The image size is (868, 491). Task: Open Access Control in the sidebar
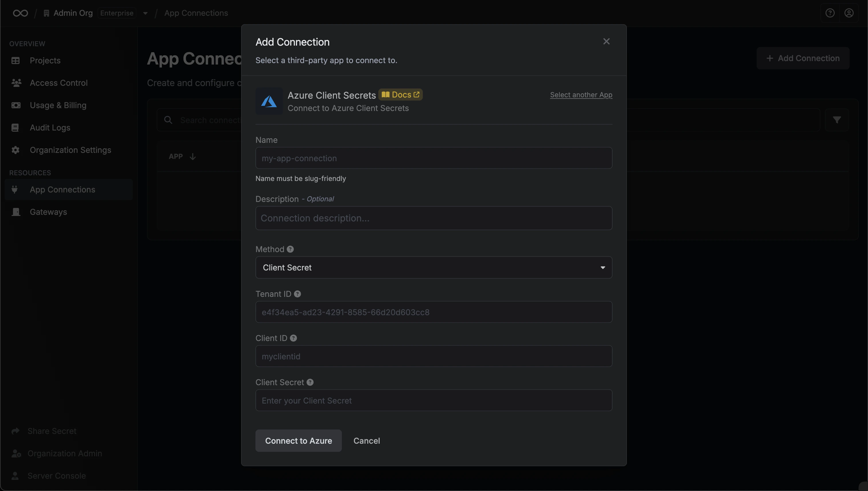coord(69,83)
